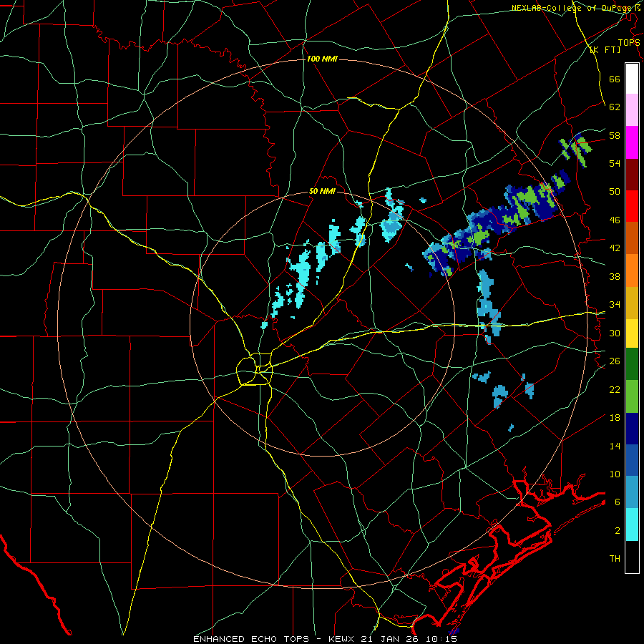Click the medium blue 14 kft legend swatch
644x644 pixels.
tap(632, 461)
